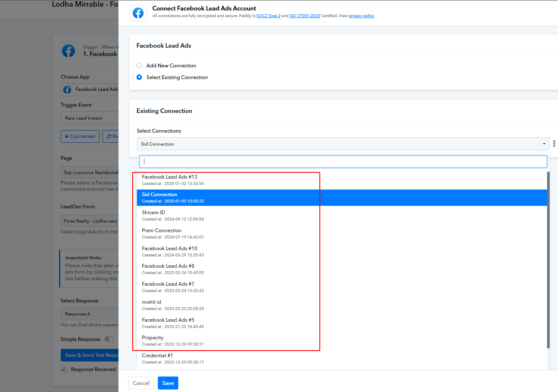
Task: Select the Select Existing Connection radio button
Action: tap(139, 77)
